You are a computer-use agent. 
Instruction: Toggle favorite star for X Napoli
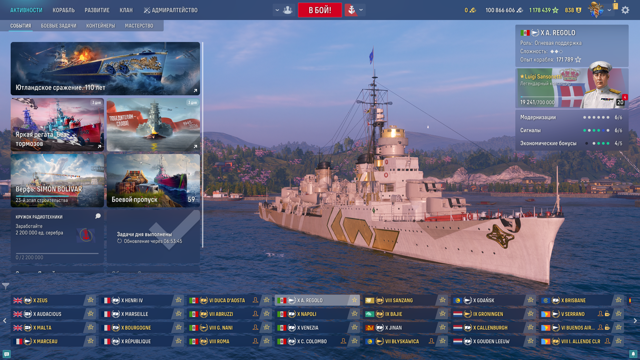pyautogui.click(x=354, y=314)
